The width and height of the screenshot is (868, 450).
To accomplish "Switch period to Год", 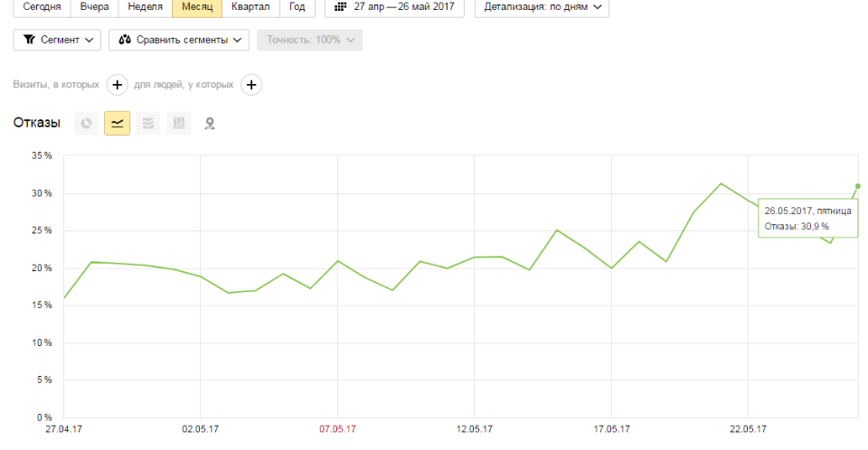I will (297, 7).
